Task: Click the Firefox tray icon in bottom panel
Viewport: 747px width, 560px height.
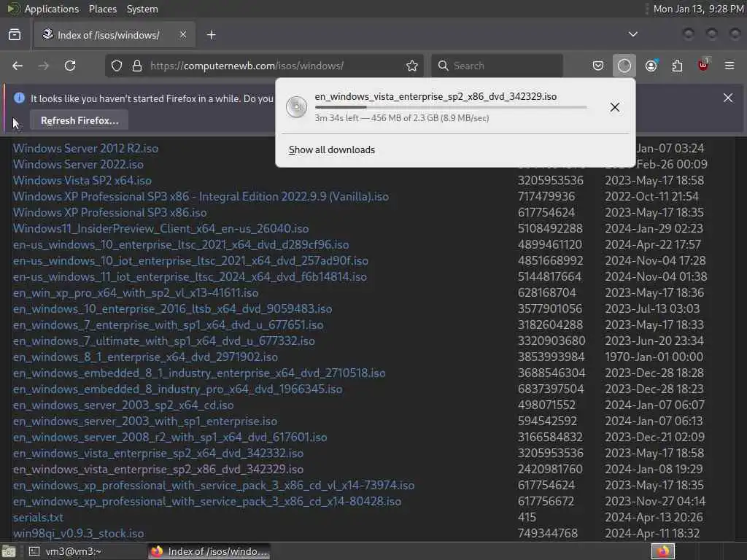Action: 662,551
